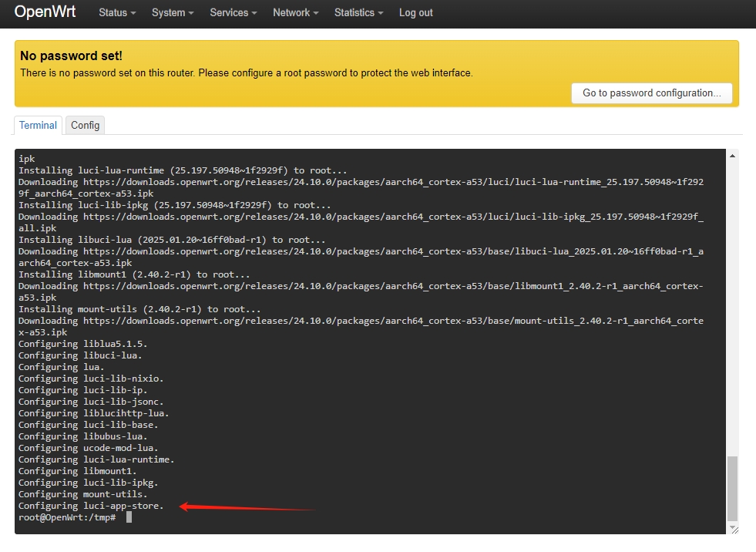This screenshot has width=756, height=552.
Task: Click terminal scrollbar up arrow
Action: coord(732,156)
